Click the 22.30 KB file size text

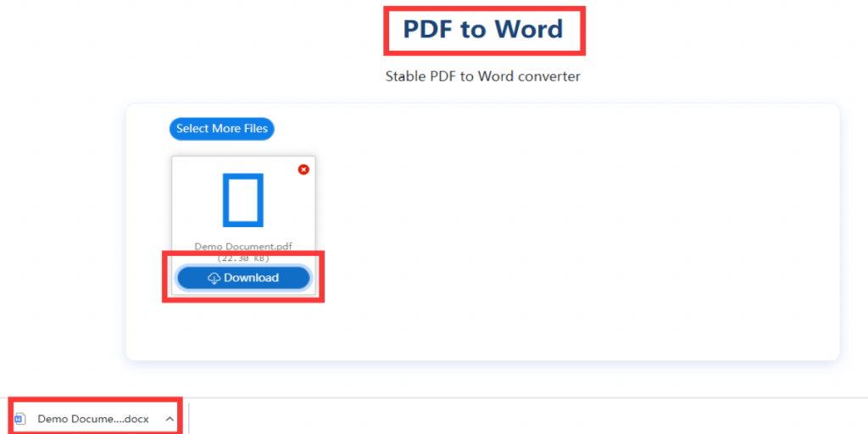pos(243,258)
